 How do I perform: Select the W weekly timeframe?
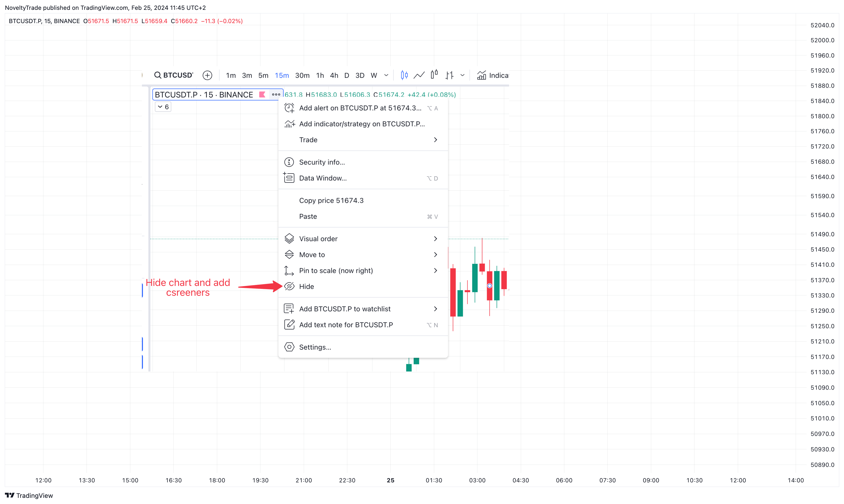(374, 75)
